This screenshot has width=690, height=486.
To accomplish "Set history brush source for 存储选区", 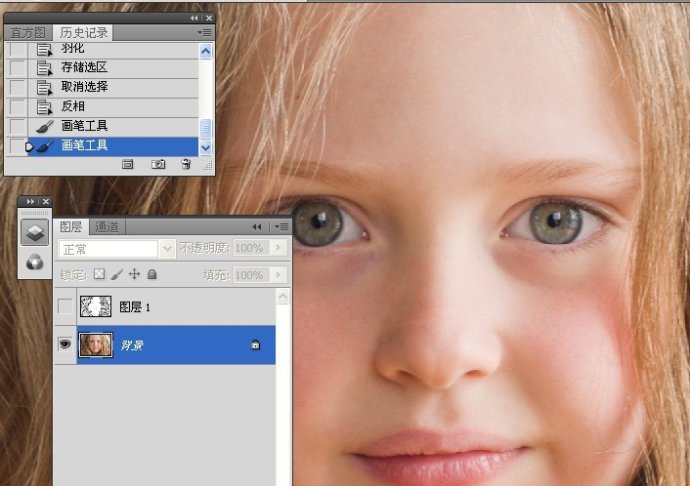I will pyautogui.click(x=17, y=68).
